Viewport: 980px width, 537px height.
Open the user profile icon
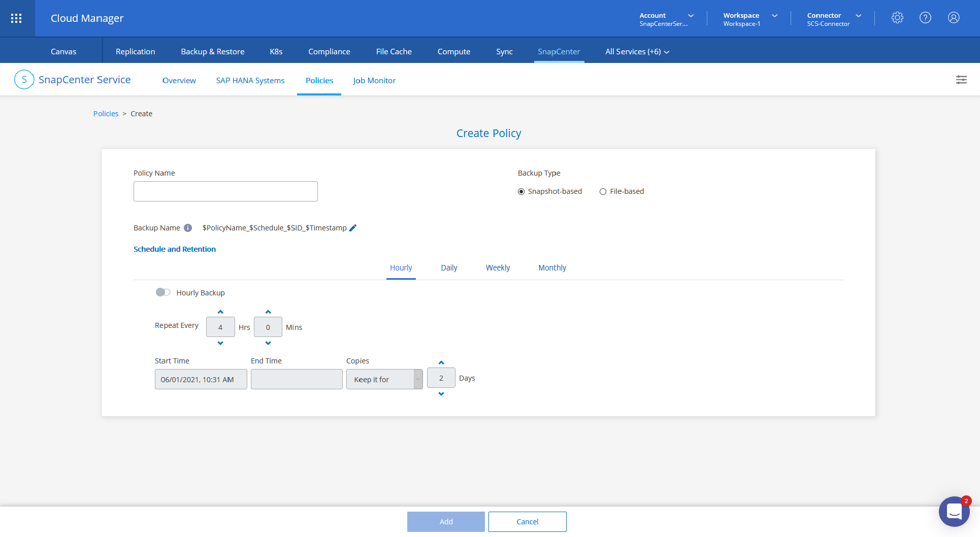tap(954, 18)
